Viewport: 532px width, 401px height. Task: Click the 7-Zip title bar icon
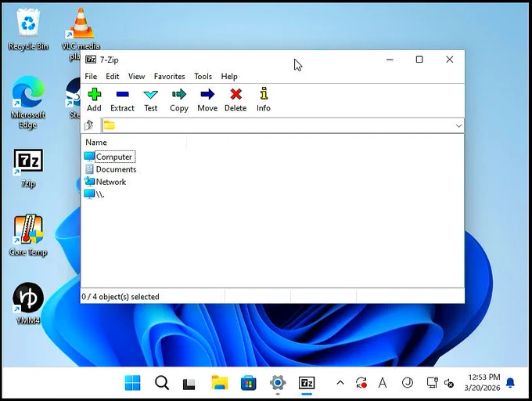pyautogui.click(x=91, y=60)
